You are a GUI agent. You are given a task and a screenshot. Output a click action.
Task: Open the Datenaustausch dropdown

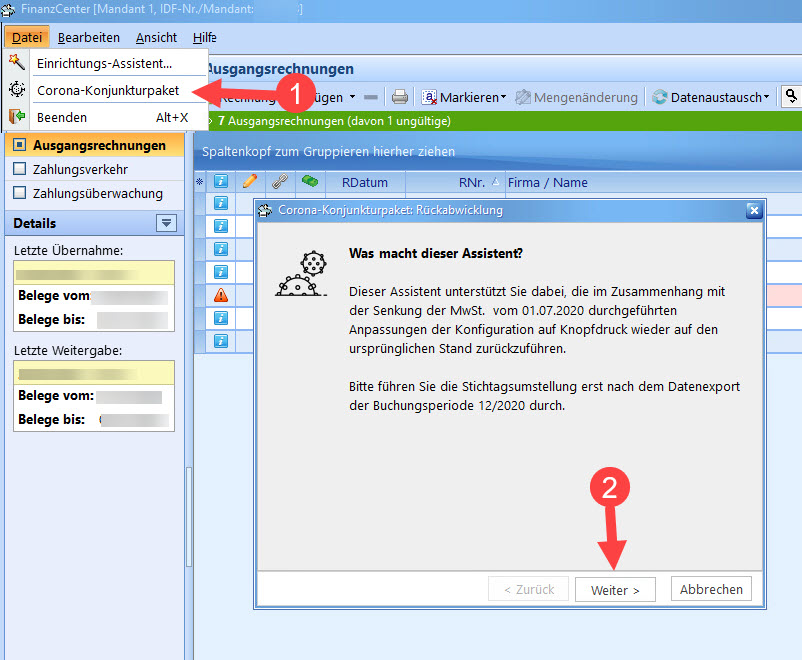[x=711, y=97]
